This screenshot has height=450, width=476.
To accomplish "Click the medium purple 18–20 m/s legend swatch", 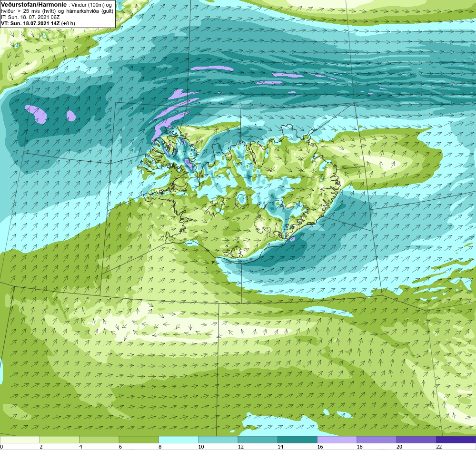I will click(377, 440).
